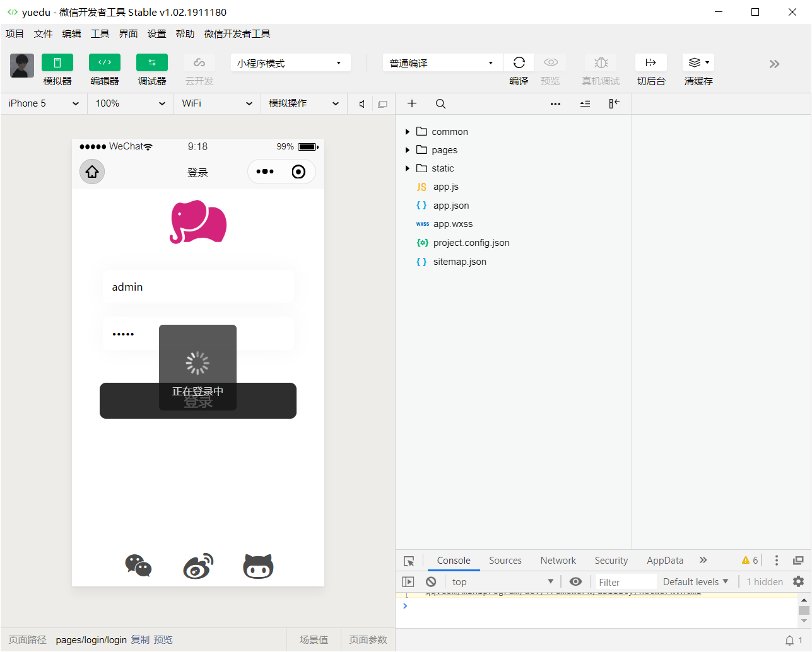The image size is (812, 652).
Task: Open the 文件 menu
Action: point(43,34)
